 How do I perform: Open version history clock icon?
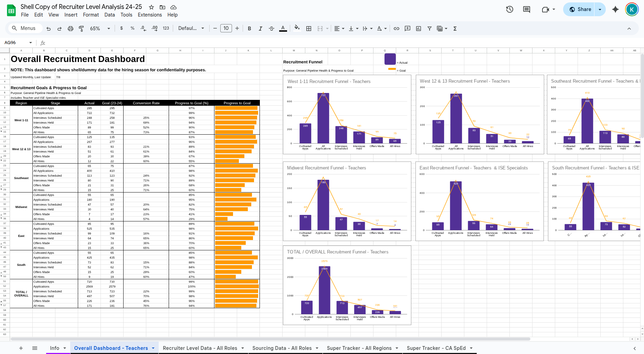(509, 9)
